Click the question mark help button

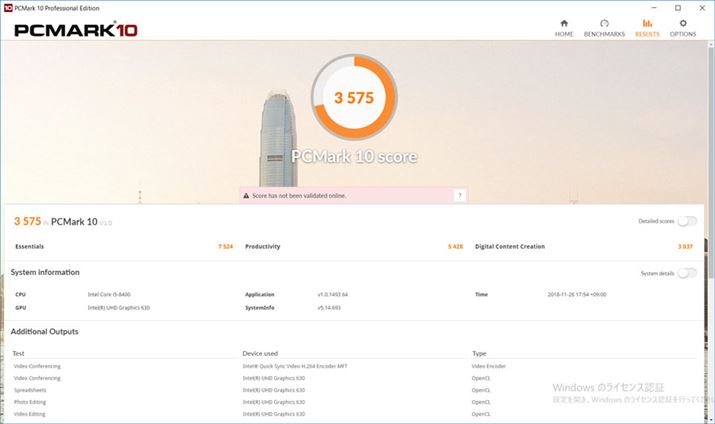[459, 196]
